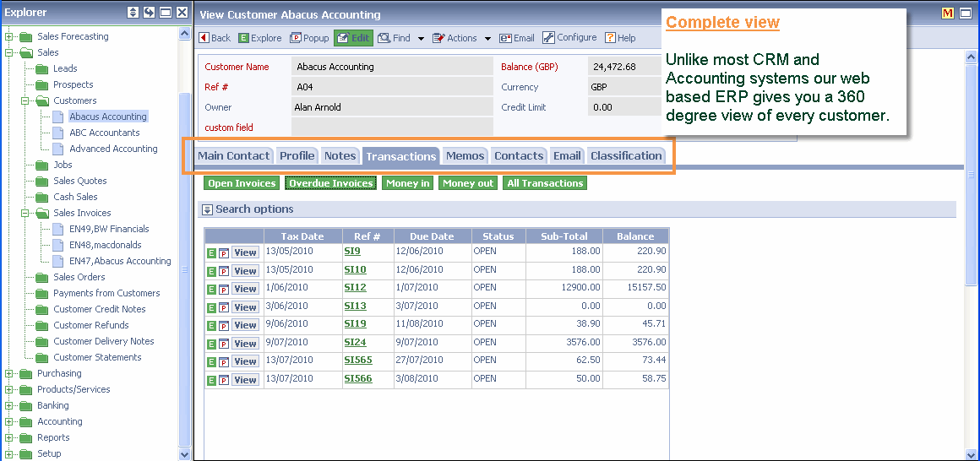Switch to the Profile tab

(297, 155)
